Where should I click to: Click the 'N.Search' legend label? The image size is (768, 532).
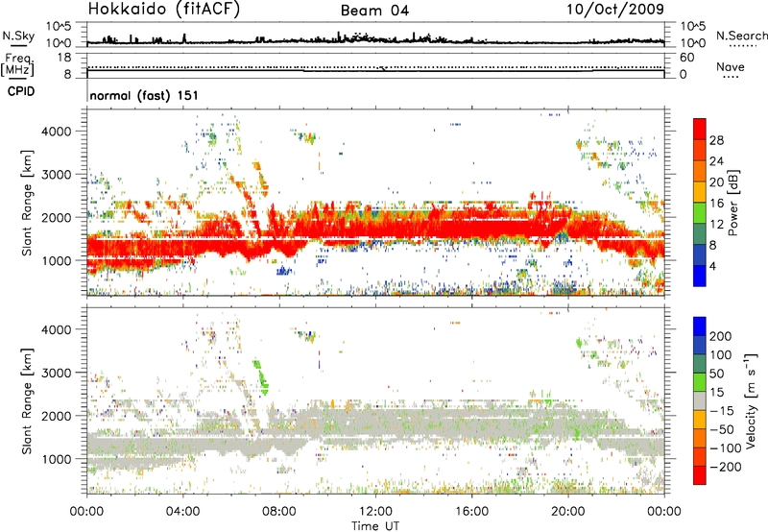(x=742, y=36)
